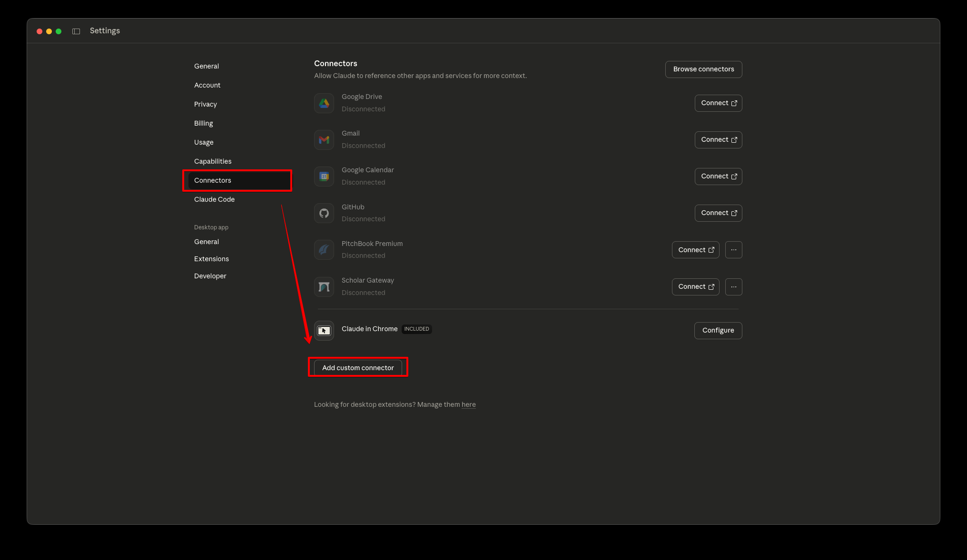967x560 pixels.
Task: Open General settings at top of sidebar
Action: click(x=207, y=66)
